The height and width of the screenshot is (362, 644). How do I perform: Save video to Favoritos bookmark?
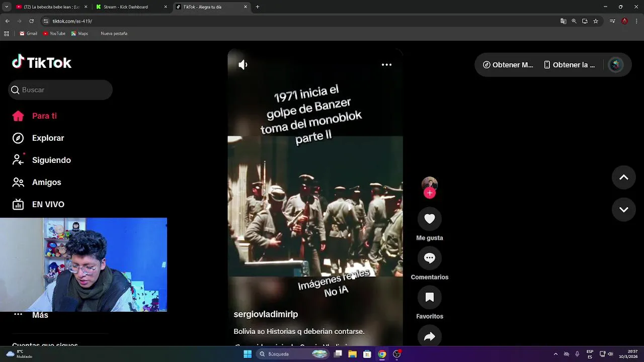coord(429,297)
